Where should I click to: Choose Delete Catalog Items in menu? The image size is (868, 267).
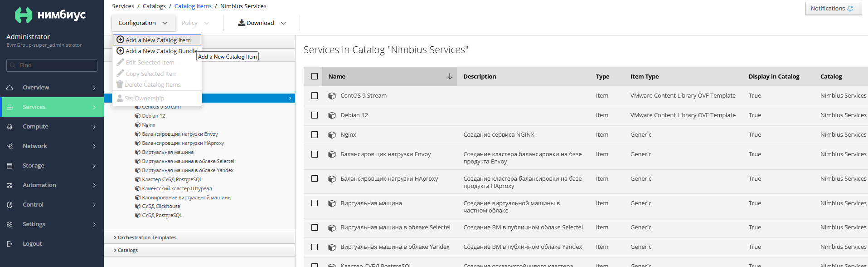[157, 84]
